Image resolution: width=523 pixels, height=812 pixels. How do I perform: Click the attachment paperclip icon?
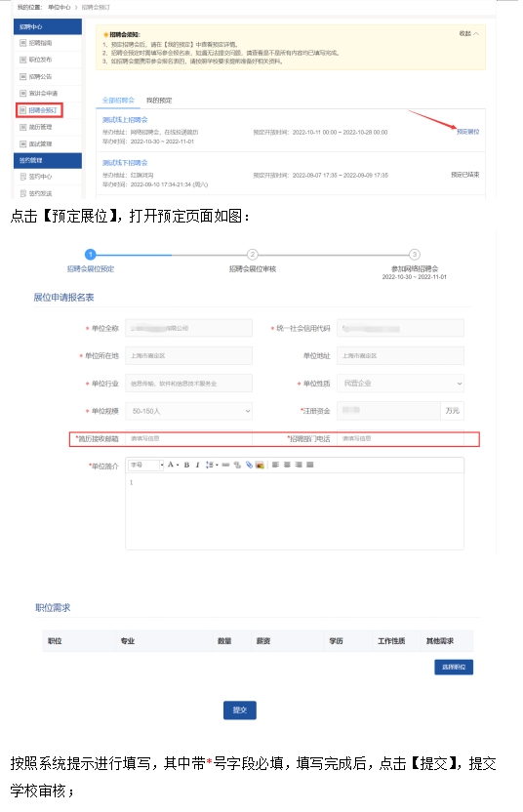[x=249, y=465]
